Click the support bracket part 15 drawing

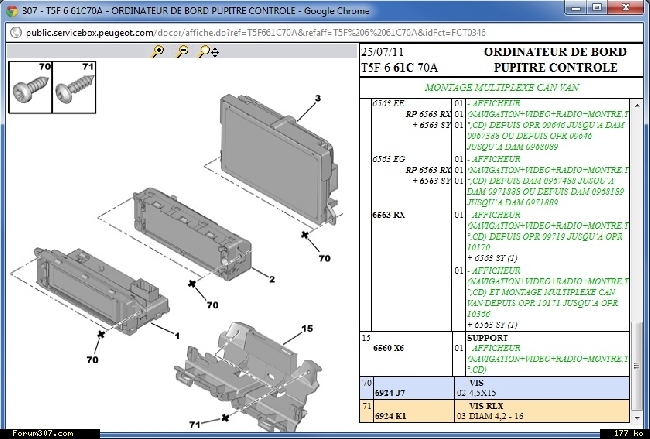tap(248, 376)
